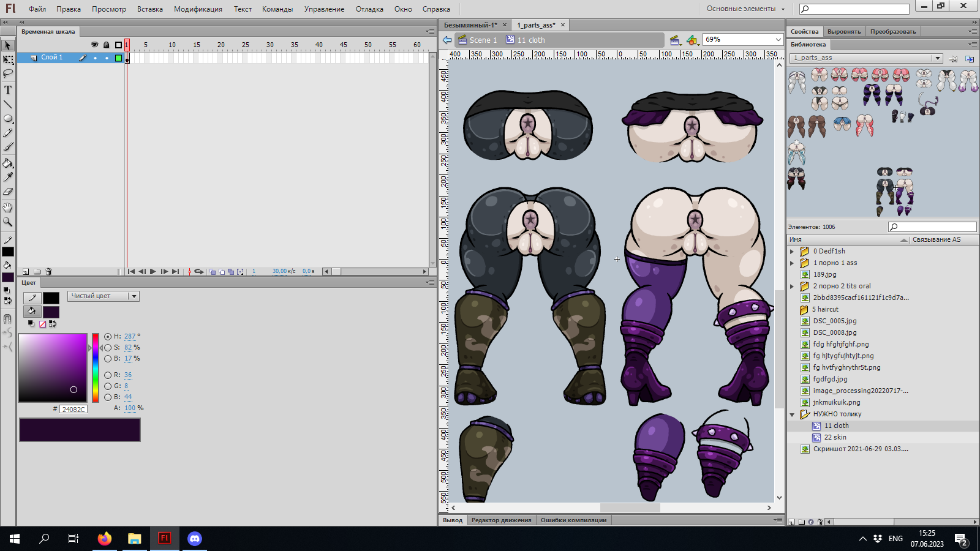Select the Free Transform tool
Screen dimensions: 980x551
pyautogui.click(x=8, y=59)
